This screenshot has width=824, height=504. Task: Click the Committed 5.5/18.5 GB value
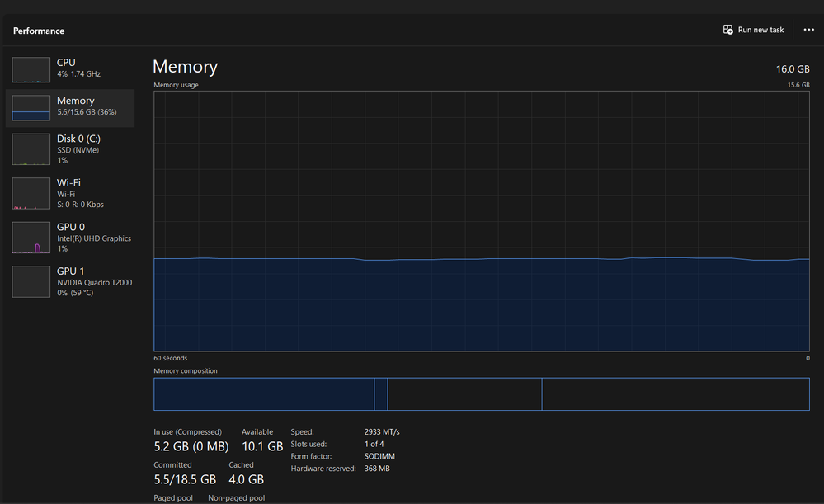tap(185, 479)
